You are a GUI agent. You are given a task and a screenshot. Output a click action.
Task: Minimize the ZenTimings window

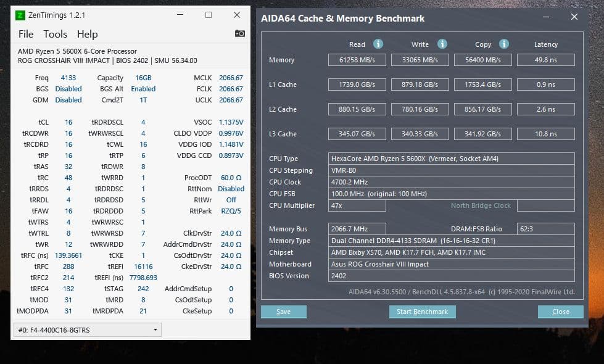tap(180, 15)
